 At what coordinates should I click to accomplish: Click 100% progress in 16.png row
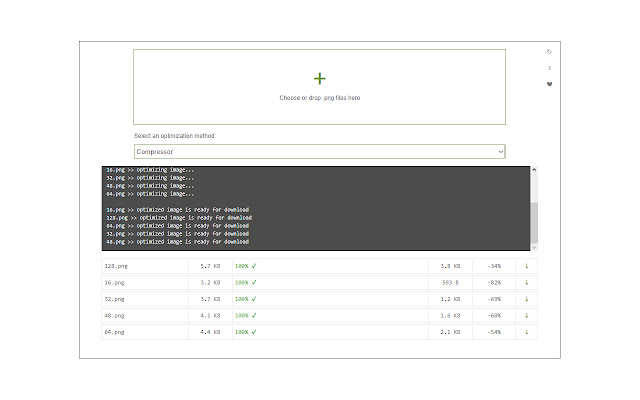coord(241,282)
